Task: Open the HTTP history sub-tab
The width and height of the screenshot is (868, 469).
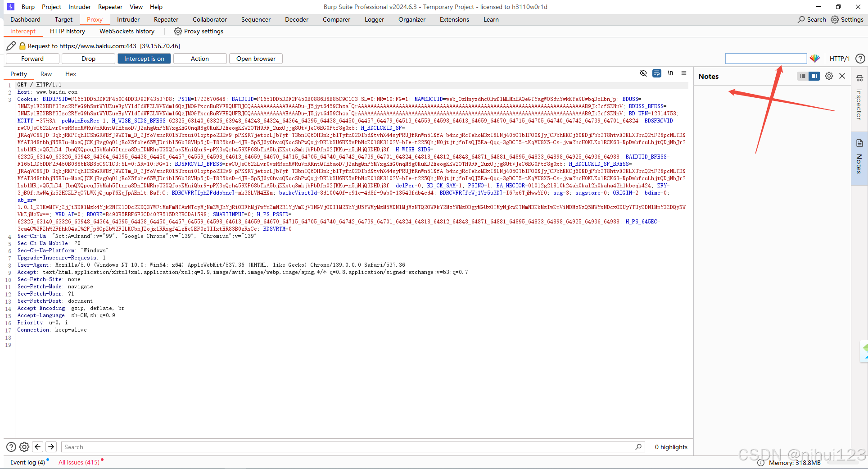Action: click(x=68, y=31)
